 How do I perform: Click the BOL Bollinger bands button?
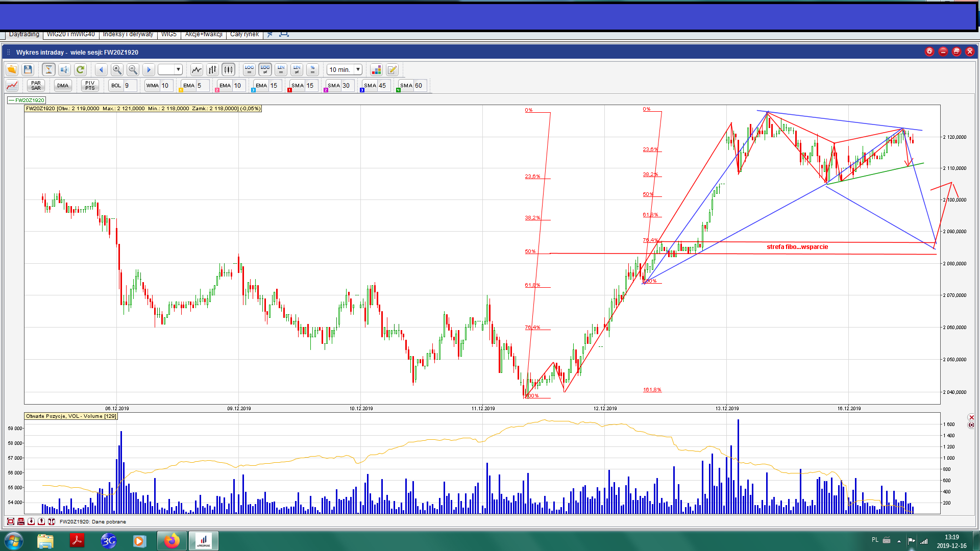[116, 86]
